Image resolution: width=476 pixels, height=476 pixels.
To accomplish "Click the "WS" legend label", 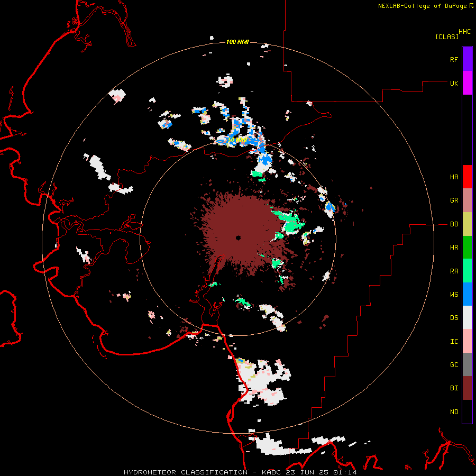I will click(454, 295).
